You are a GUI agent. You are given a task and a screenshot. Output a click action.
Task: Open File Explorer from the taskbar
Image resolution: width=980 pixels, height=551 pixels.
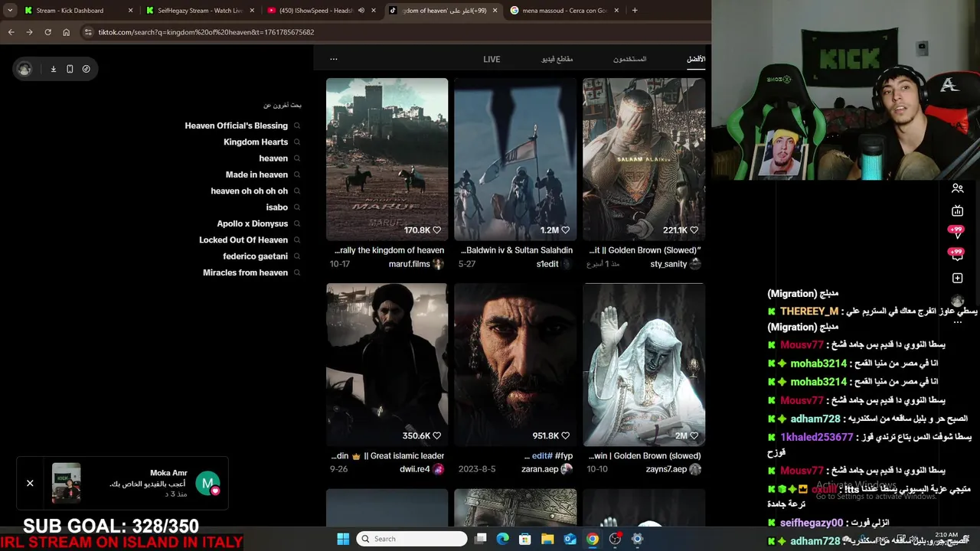[548, 539]
